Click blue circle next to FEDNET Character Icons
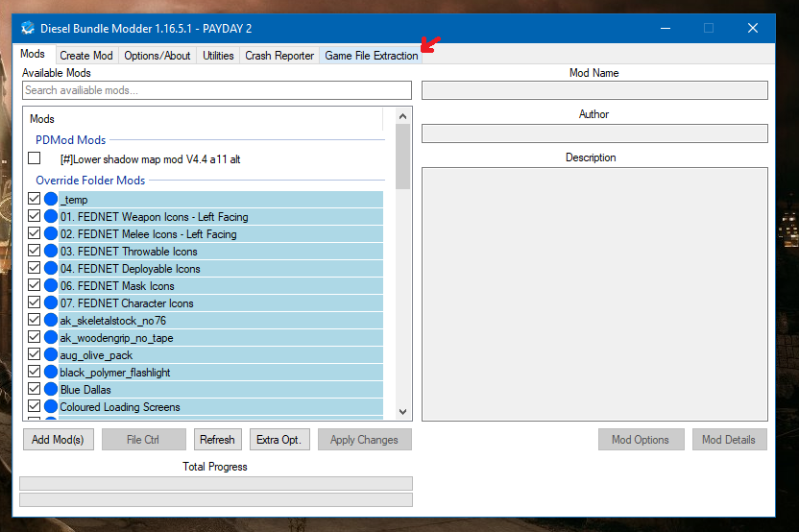Screen dimensions: 799x532 click(x=51, y=302)
